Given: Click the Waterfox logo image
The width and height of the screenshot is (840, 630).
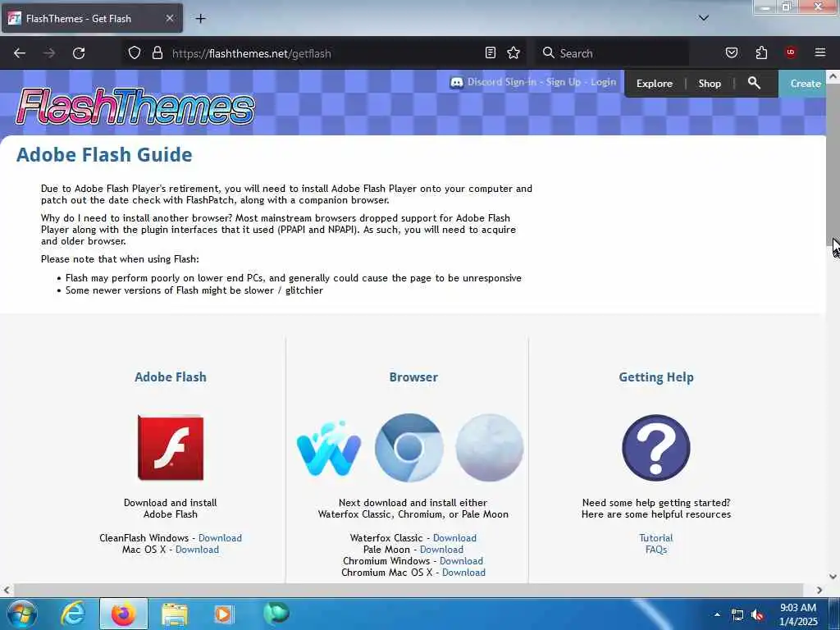Looking at the screenshot, I should 329,448.
